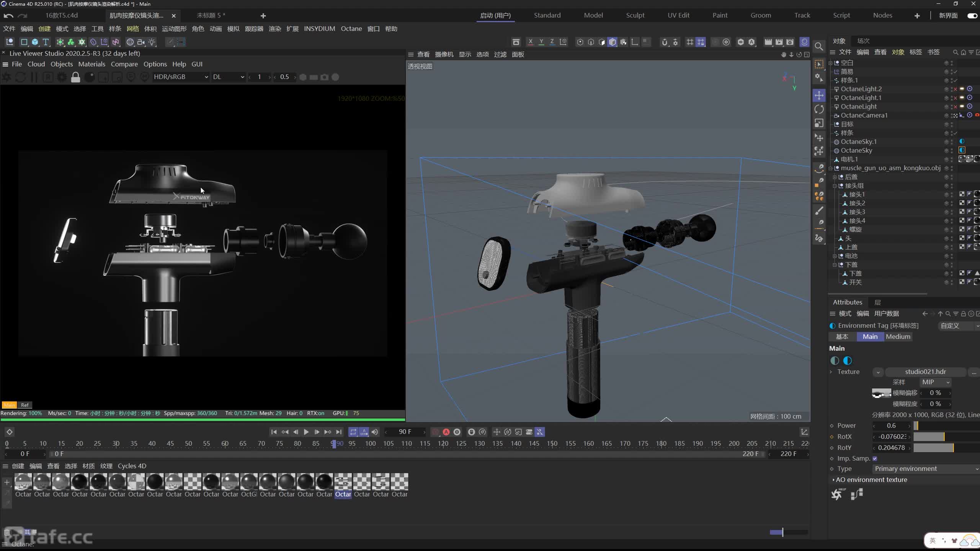Click the texture browse ellipsis button
The image size is (980, 551).
tap(973, 372)
